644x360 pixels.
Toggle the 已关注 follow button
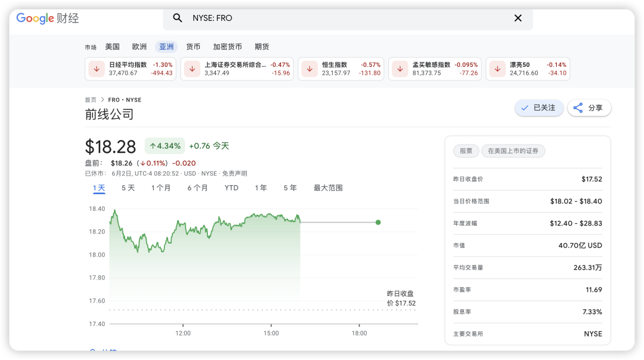[x=539, y=108]
